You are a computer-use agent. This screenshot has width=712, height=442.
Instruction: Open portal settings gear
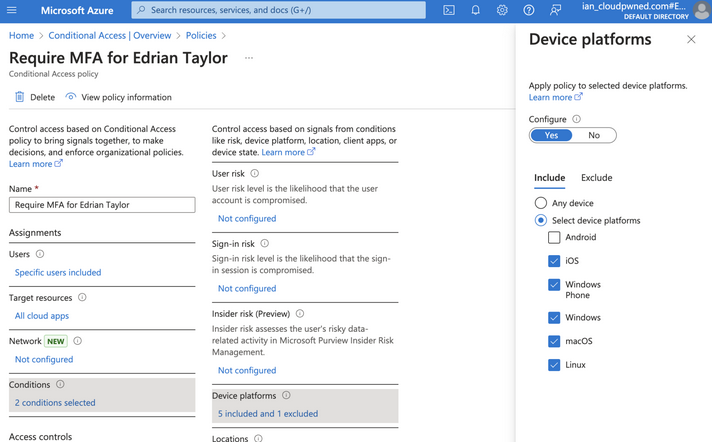point(502,10)
